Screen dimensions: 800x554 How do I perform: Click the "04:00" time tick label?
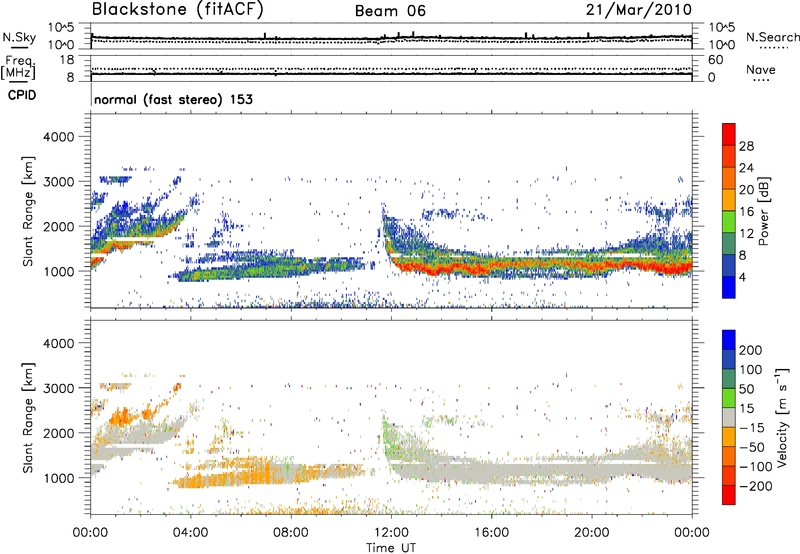click(190, 533)
